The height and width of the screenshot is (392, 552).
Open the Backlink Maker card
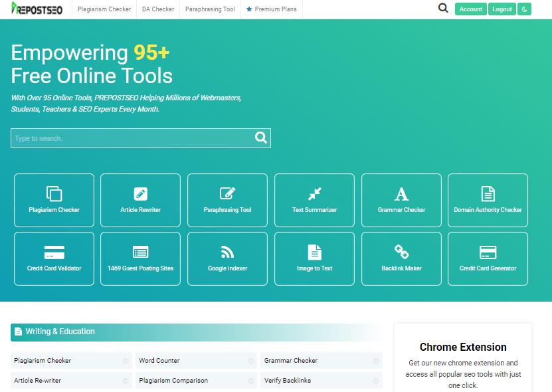pos(401,258)
